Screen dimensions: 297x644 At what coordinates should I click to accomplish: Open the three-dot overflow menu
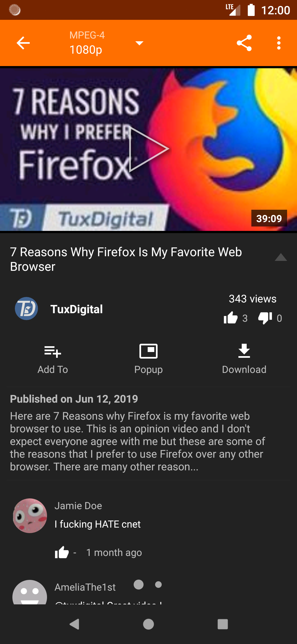coord(279,43)
